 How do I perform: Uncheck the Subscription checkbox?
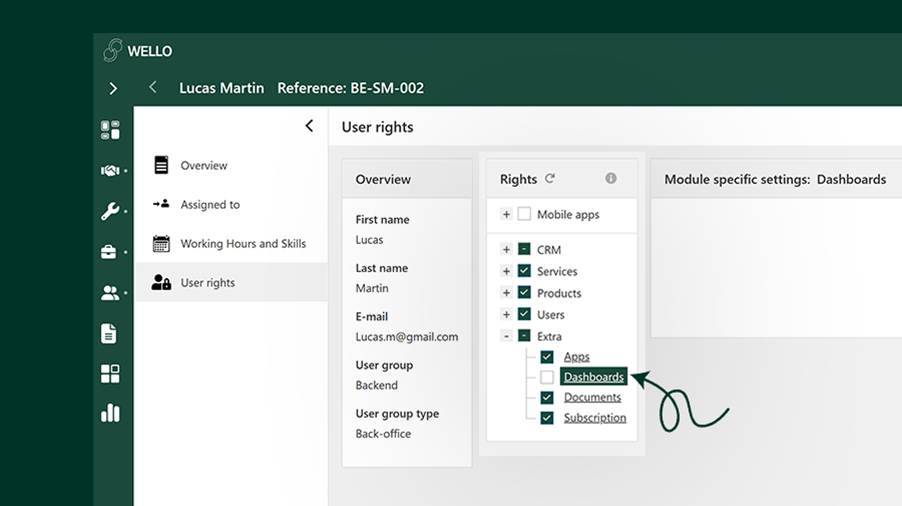point(547,418)
